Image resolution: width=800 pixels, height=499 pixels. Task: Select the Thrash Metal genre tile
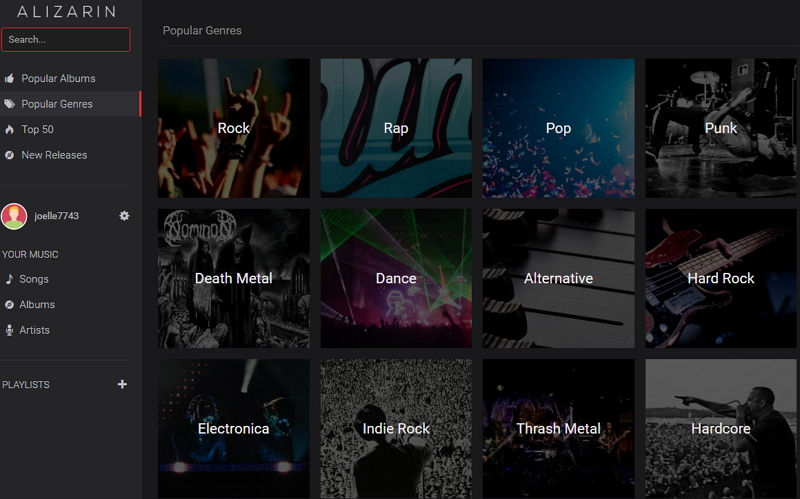click(x=558, y=428)
